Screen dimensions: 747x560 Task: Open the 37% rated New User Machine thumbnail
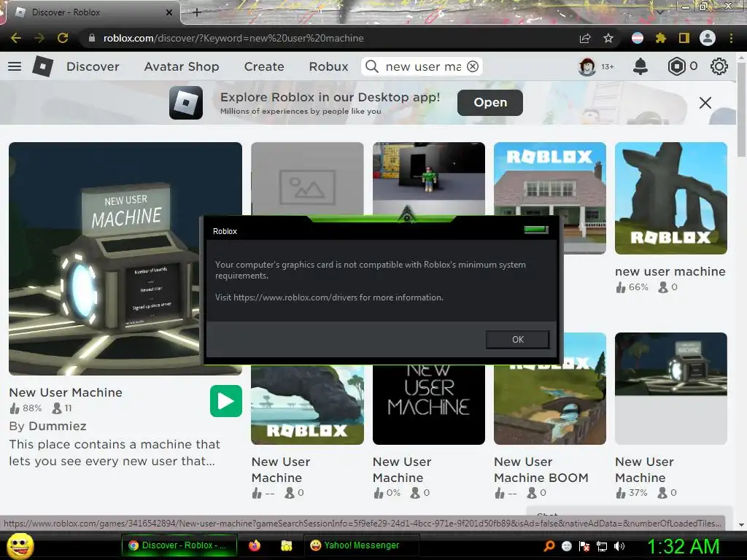click(x=671, y=389)
